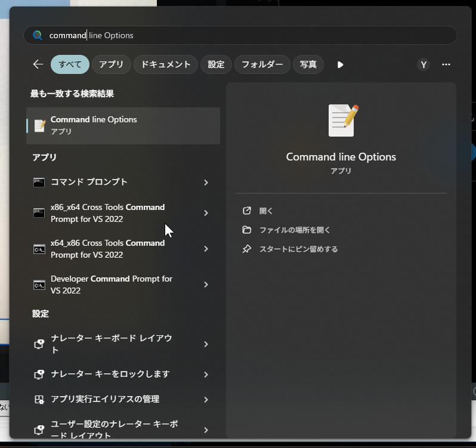Click the アプリ実行エイリアスの管理 icon
Viewport: 476px width, 448px height.
39,400
